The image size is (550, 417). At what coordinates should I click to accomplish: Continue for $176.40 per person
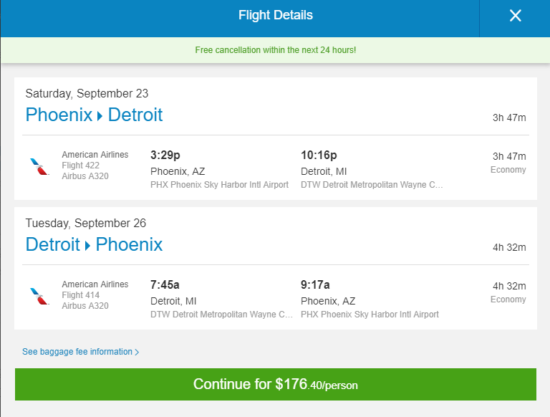coord(275,384)
